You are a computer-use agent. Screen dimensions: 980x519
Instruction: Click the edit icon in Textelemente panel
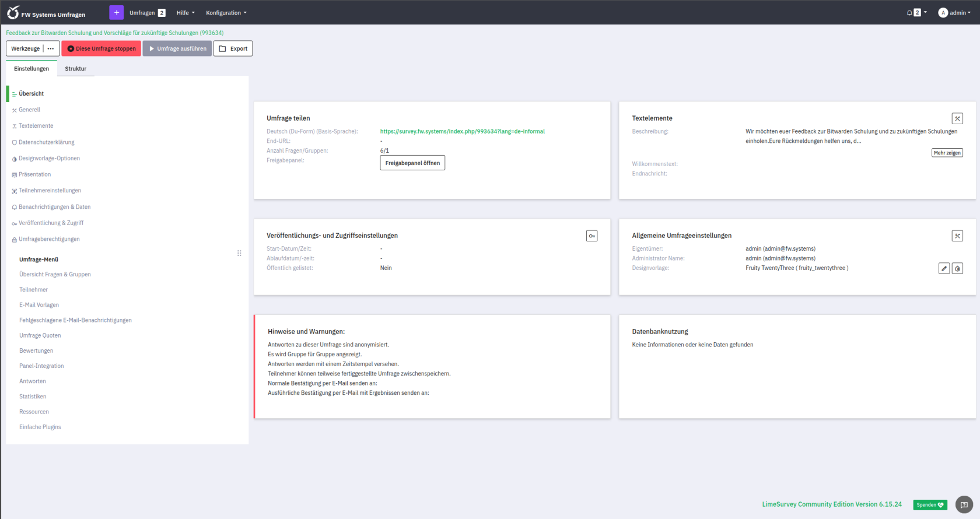pyautogui.click(x=957, y=118)
